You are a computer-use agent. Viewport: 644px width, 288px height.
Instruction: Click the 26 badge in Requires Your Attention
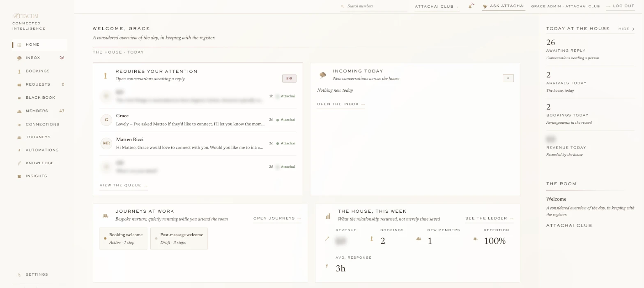(289, 79)
